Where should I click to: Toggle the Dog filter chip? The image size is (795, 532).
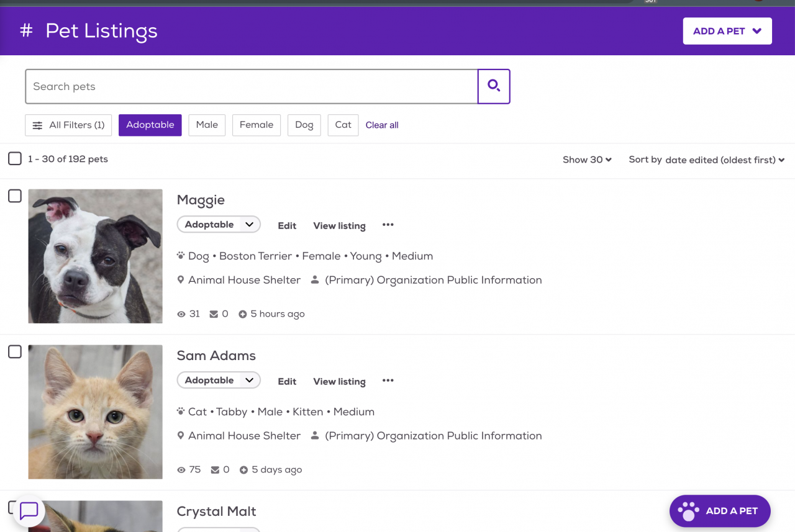tap(304, 125)
